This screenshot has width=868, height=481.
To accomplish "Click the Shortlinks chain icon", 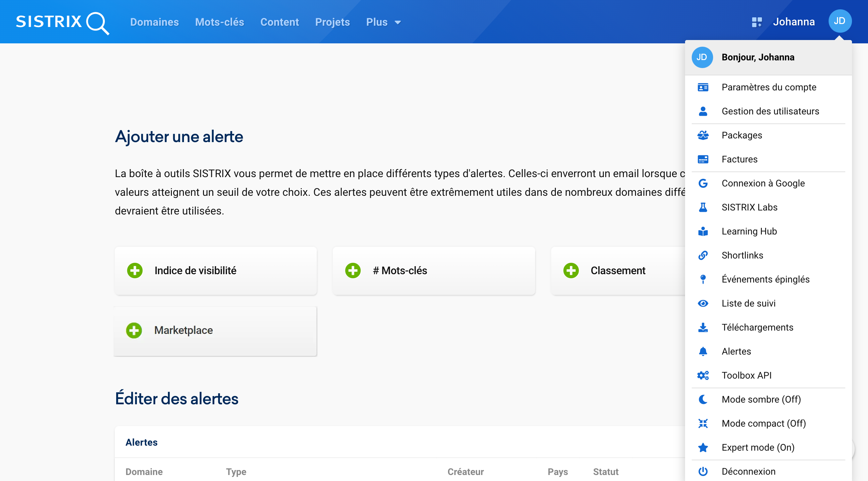I will point(703,256).
